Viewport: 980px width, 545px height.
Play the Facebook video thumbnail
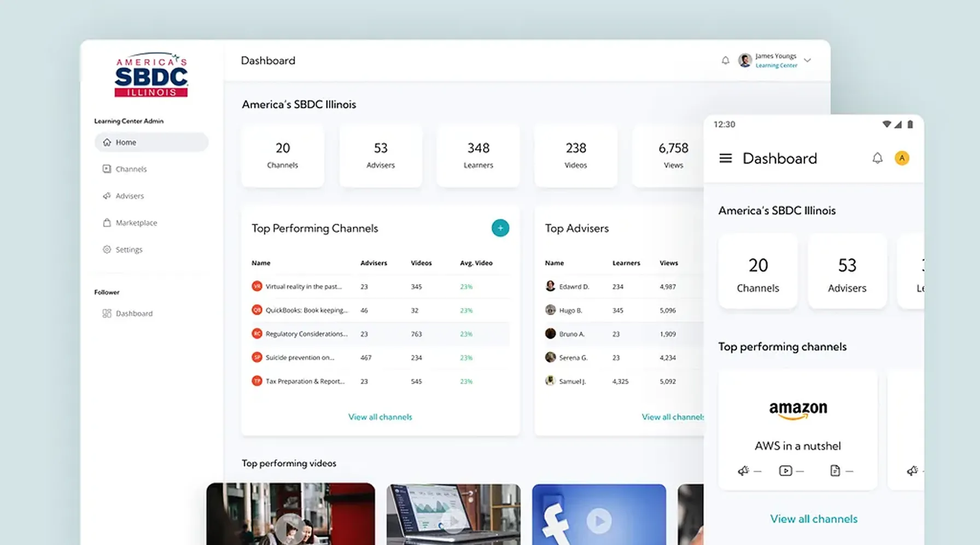point(599,514)
